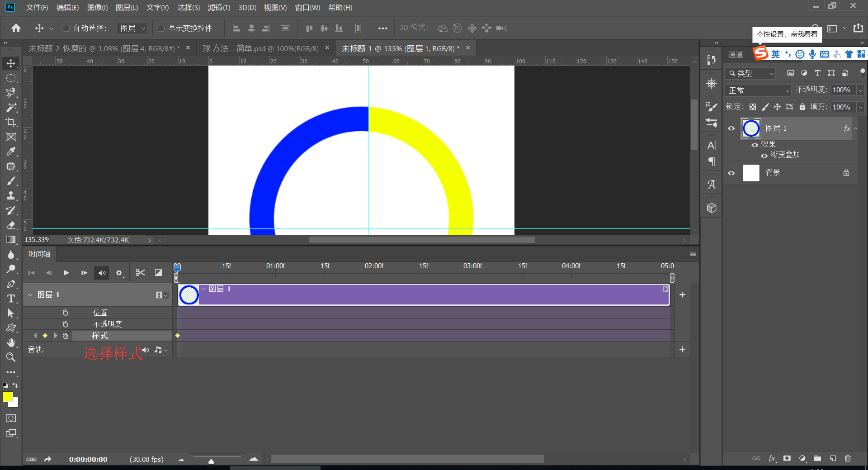Add audio to the 音轨 track

click(x=682, y=350)
